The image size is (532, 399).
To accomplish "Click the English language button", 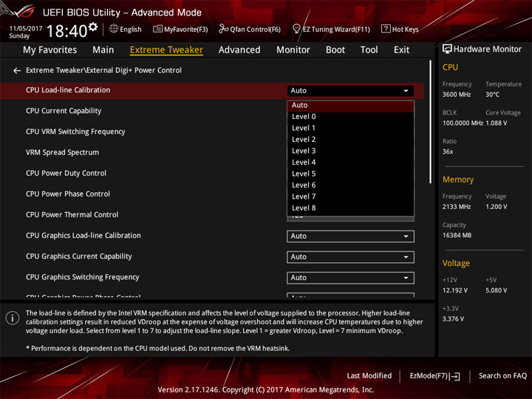I will click(126, 29).
